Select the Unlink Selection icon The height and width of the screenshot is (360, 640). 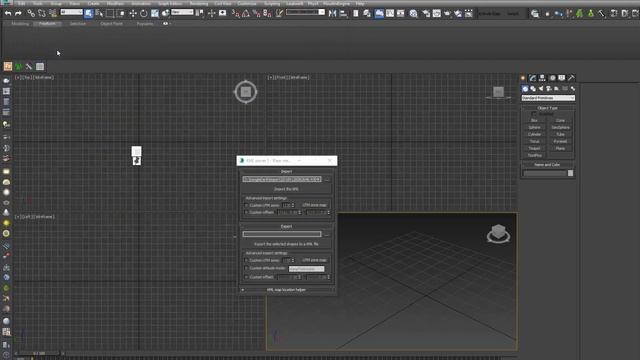pos(42,13)
